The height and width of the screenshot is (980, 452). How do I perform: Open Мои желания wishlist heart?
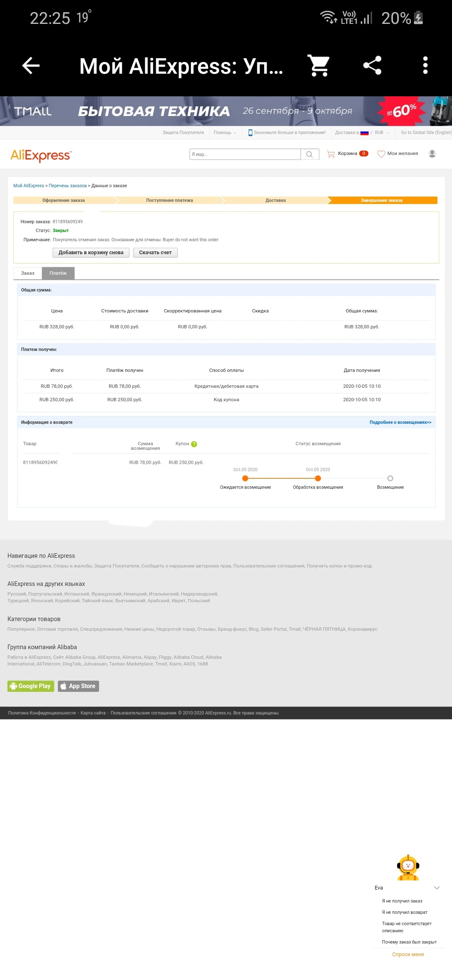coord(398,154)
